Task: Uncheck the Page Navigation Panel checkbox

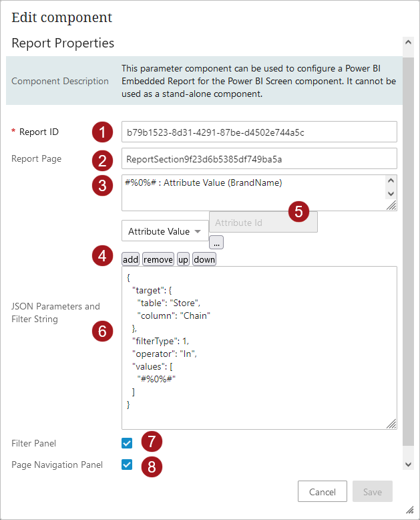Action: click(127, 465)
